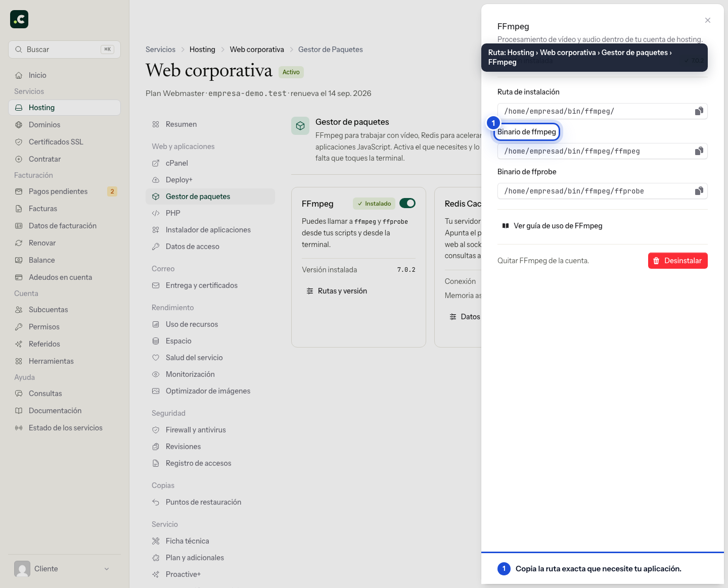Select Gestor de paquetes in submenu
728x588 pixels.
[x=210, y=197]
